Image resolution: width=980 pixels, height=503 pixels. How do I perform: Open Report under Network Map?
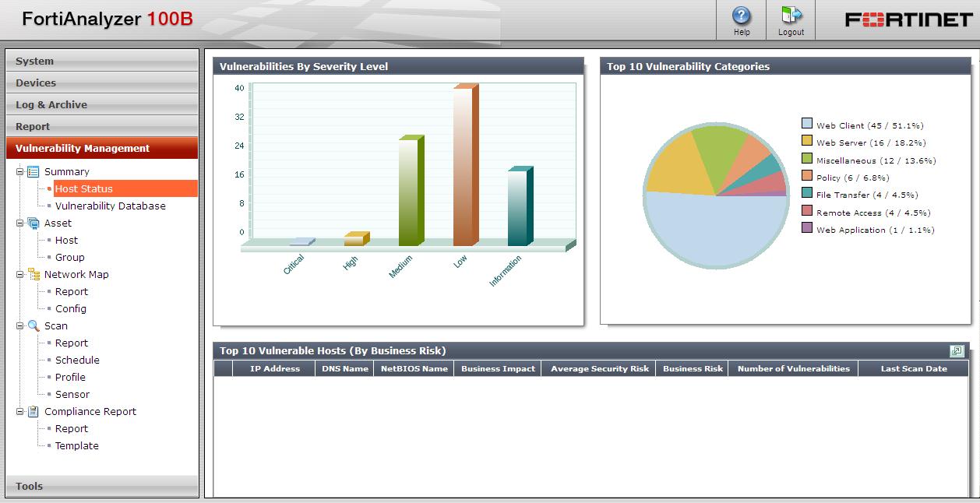click(71, 291)
